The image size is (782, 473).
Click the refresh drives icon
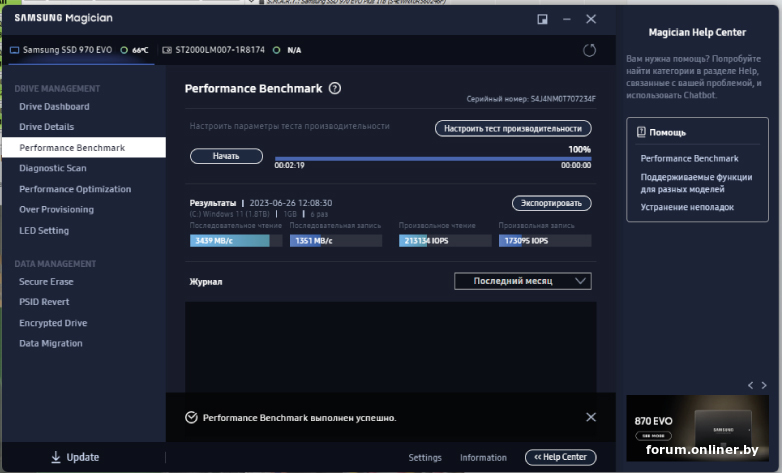[x=589, y=50]
